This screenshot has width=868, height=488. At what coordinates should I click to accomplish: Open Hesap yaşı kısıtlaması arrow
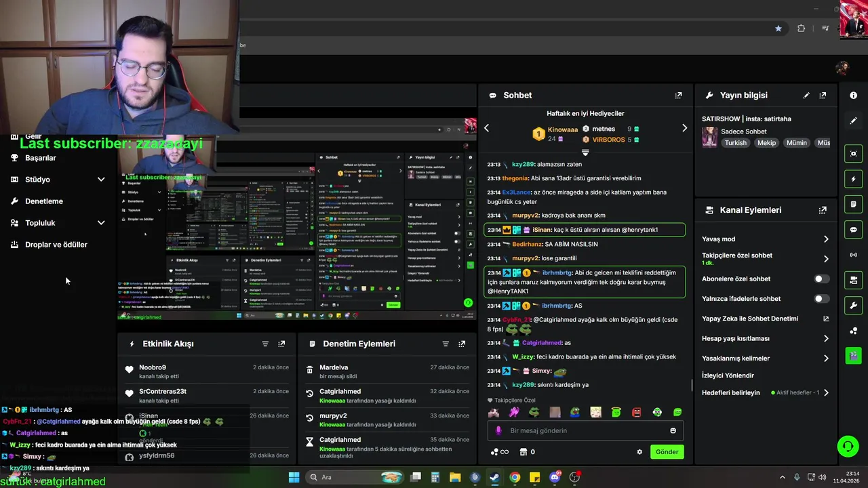coord(826,338)
